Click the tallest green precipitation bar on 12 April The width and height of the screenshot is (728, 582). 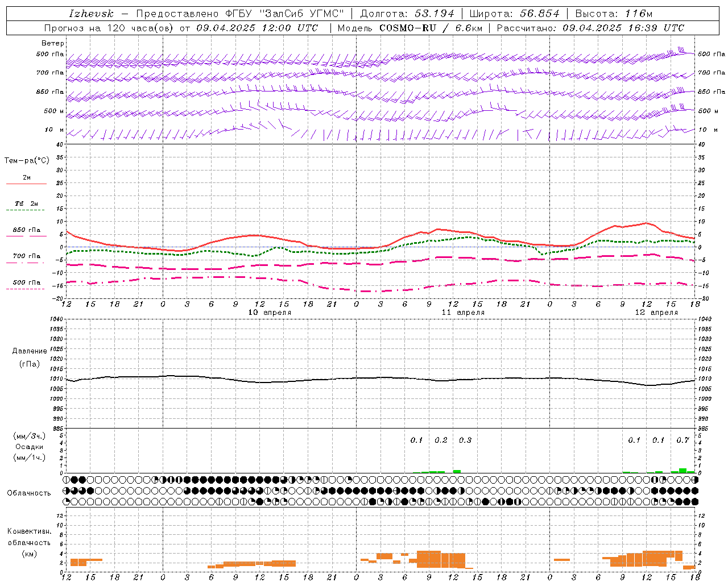(682, 471)
